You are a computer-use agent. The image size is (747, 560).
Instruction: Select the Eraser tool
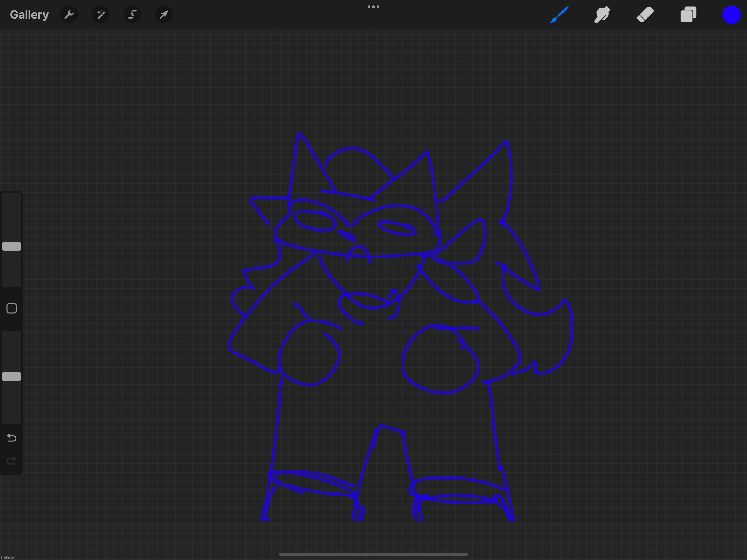coord(645,14)
